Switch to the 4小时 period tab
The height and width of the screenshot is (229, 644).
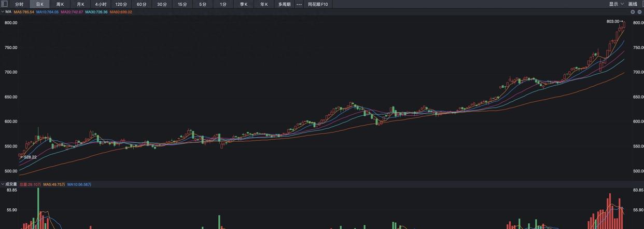point(101,4)
